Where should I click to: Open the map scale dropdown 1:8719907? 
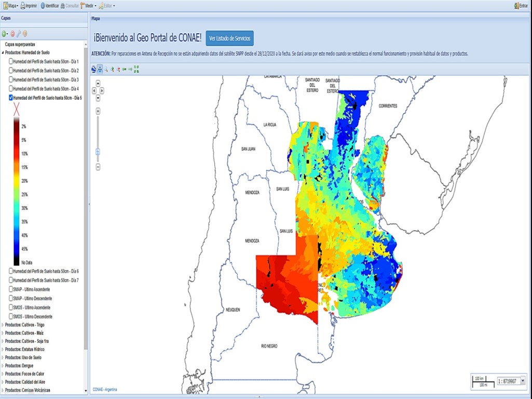(x=523, y=381)
